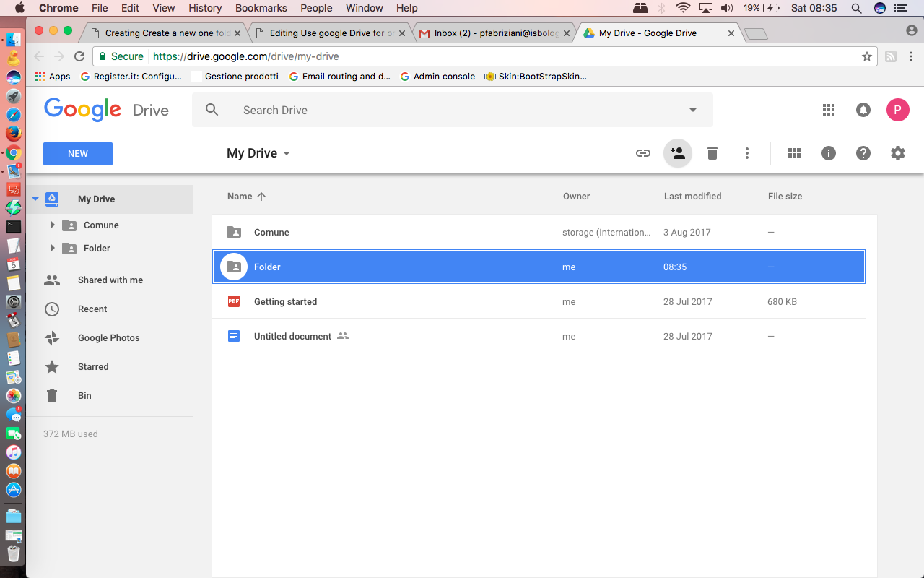924x578 pixels.
Task: Expand the Comune folder in sidebar tree
Action: (53, 225)
